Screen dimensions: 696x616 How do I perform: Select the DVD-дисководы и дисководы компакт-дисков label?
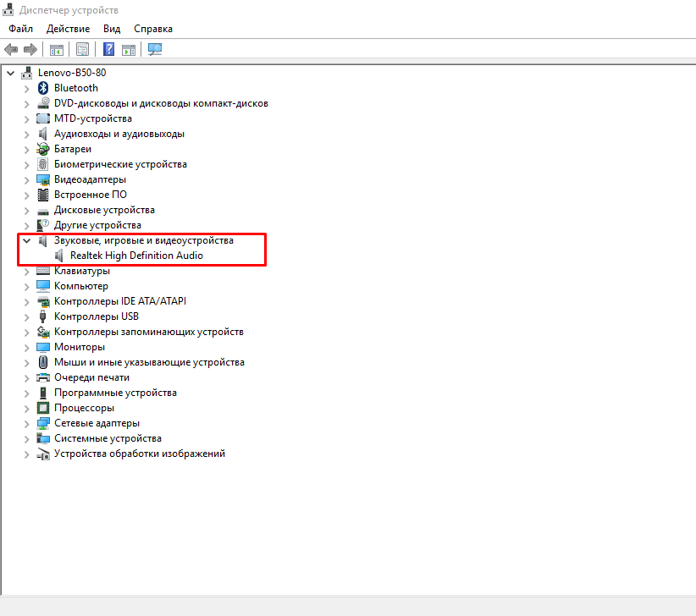click(161, 103)
